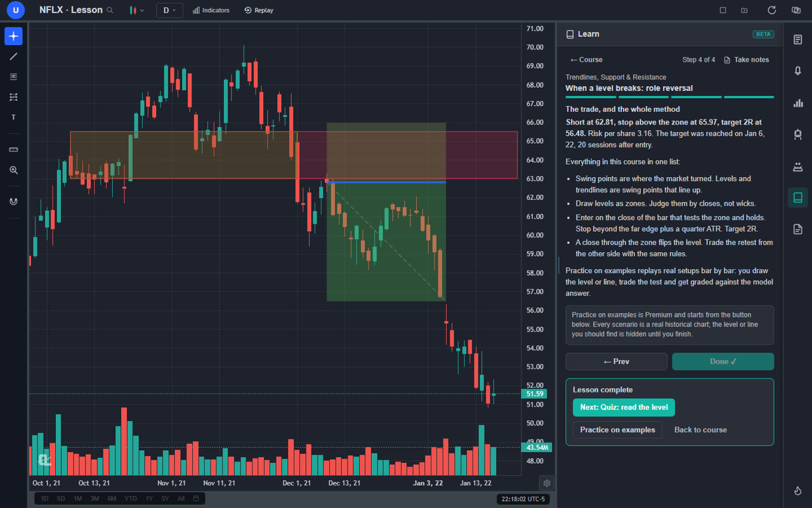This screenshot has width=812, height=508.
Task: Jump to fourth lesson progress segment
Action: [749, 97]
